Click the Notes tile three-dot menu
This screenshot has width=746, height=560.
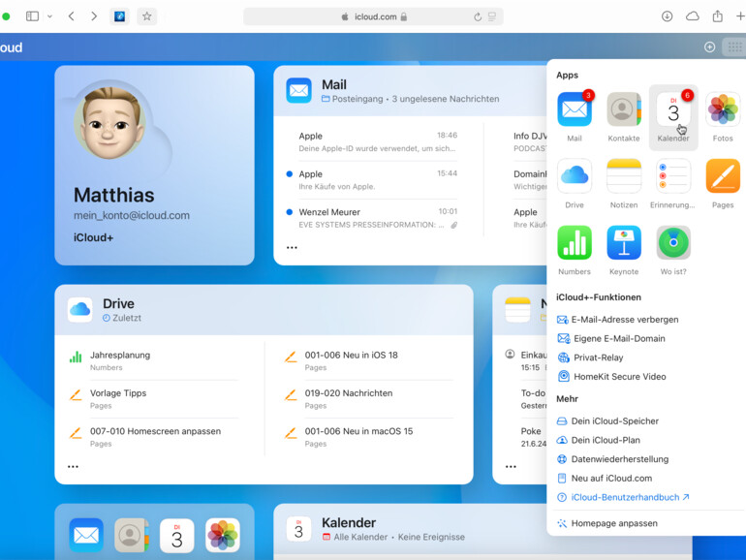(x=511, y=466)
